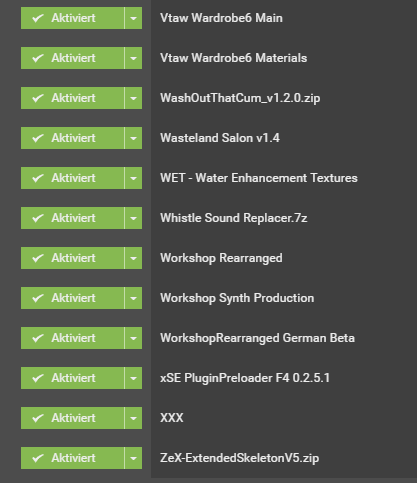This screenshot has height=483, width=417.
Task: Expand status dropdown for Vtaw Wardrobe6 Materials
Action: pos(133,58)
